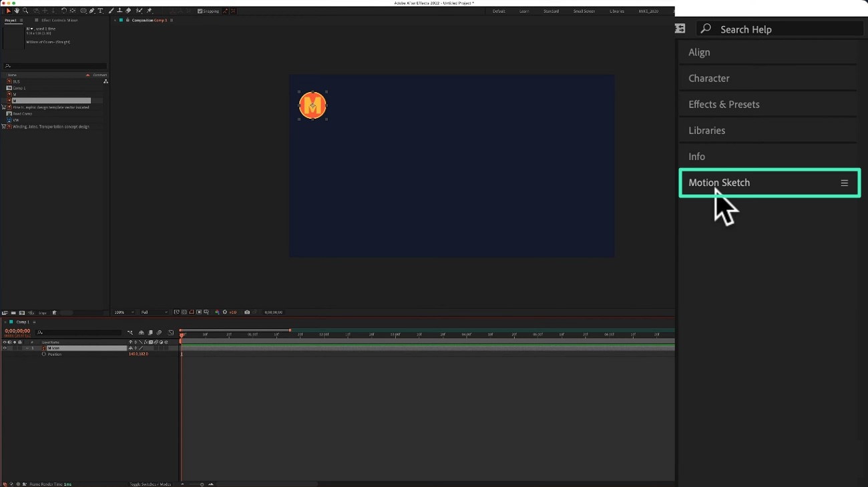Screen dimensions: 868x487
Task: Click Toggle Switches / Modes button
Action: pos(150,484)
